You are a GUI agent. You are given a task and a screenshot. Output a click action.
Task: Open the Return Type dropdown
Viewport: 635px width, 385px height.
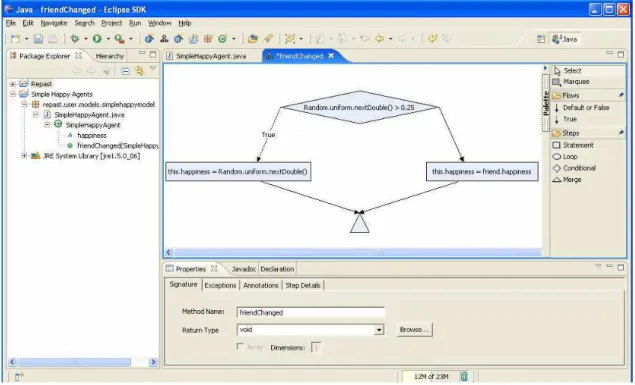379,330
